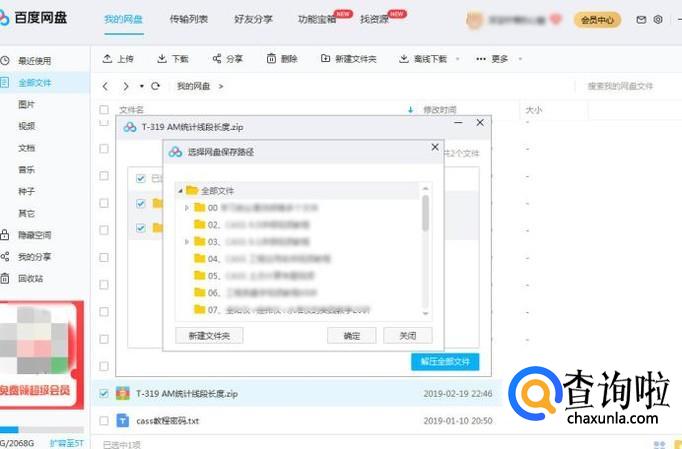Image resolution: width=682 pixels, height=449 pixels.
Task: Click the user avatar picture
Action: click(x=474, y=20)
